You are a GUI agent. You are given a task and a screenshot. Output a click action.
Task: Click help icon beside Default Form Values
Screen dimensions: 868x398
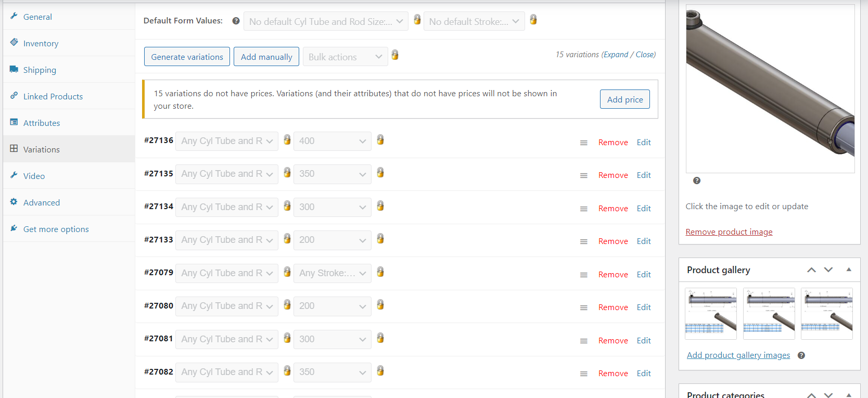click(236, 21)
